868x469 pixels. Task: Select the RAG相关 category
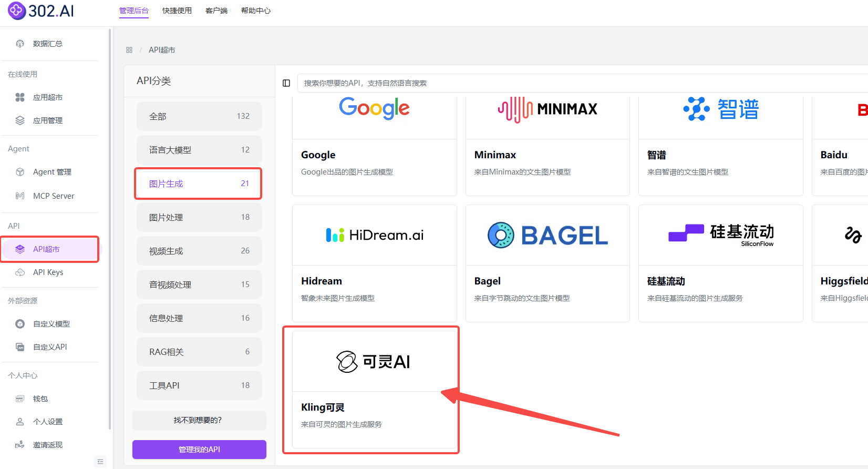click(199, 352)
